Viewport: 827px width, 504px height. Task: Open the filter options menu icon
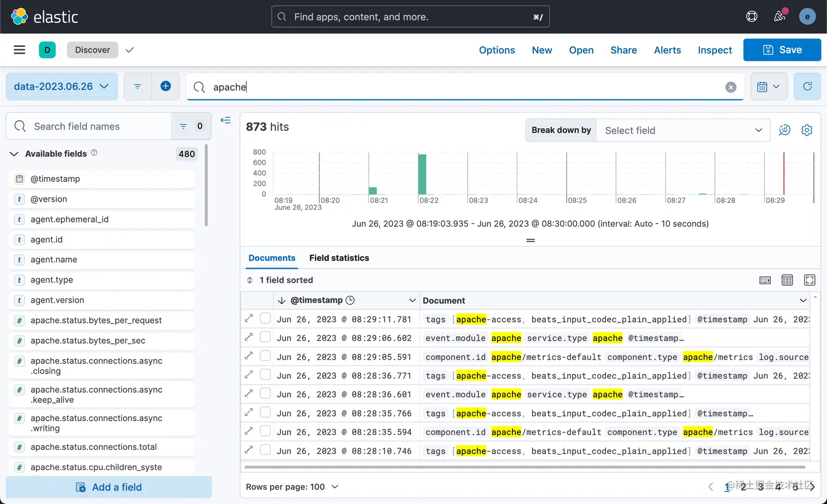(137, 86)
